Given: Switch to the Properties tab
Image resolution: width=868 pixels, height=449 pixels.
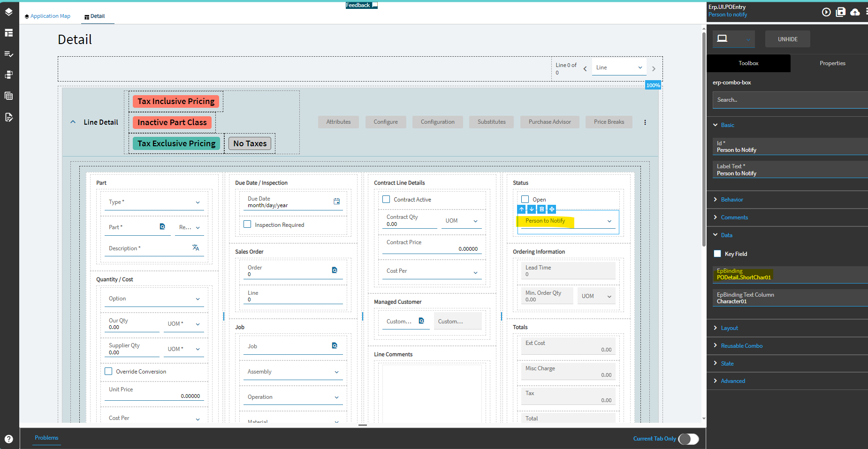Looking at the screenshot, I should tap(832, 63).
